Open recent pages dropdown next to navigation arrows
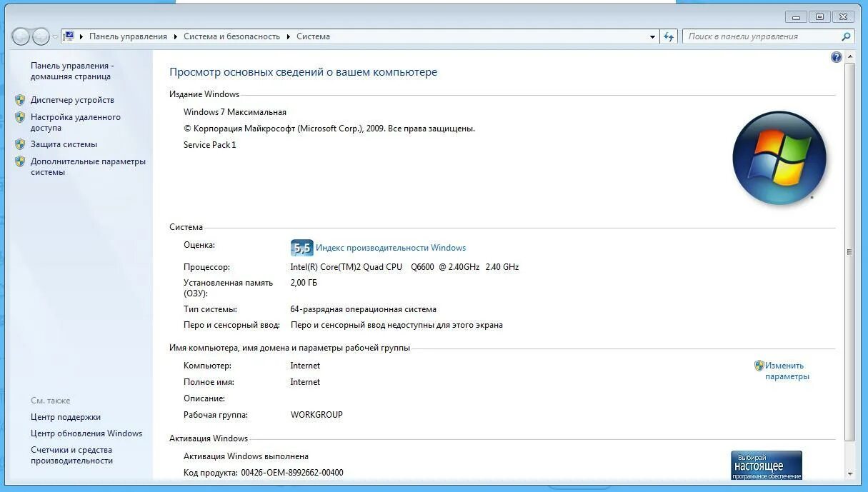 coord(55,37)
